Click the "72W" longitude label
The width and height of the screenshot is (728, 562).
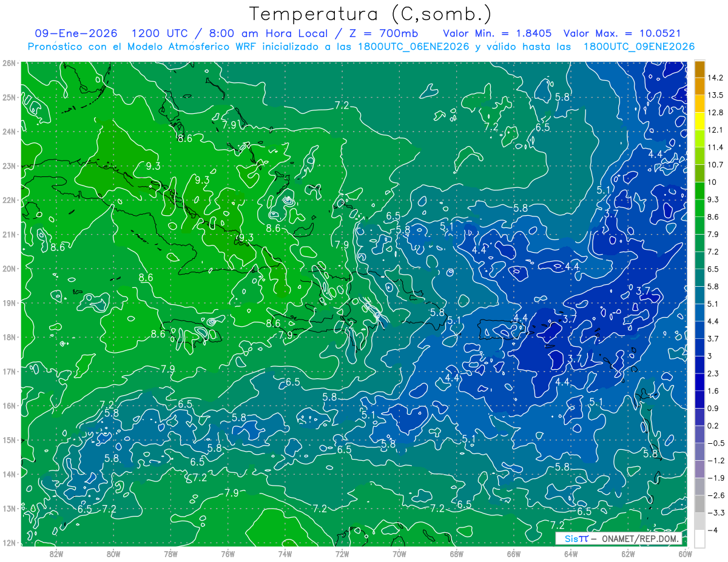[342, 554]
